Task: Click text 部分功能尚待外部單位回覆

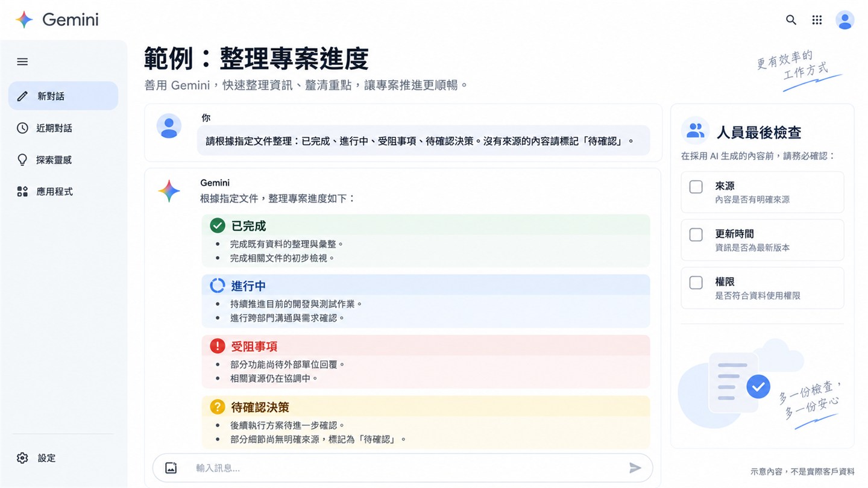Action: pos(287,364)
